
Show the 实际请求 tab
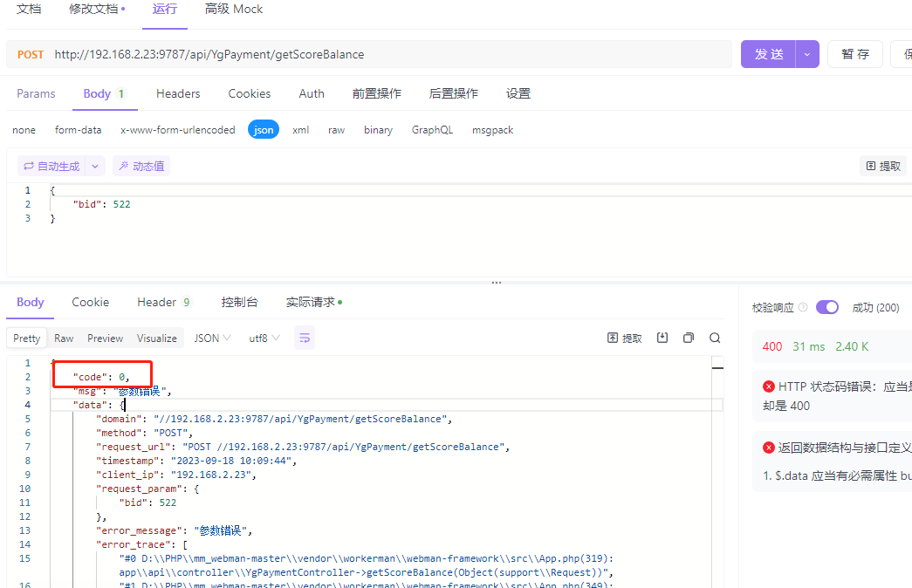click(x=314, y=302)
